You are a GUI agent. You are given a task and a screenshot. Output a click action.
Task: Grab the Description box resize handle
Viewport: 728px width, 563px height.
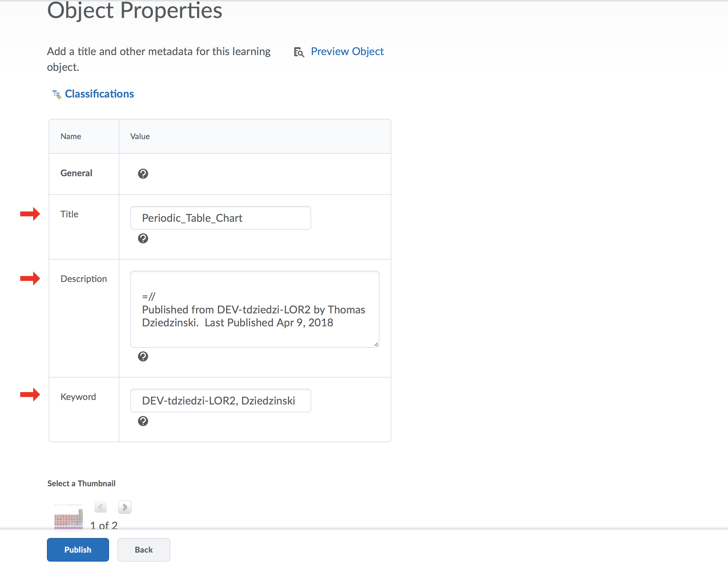pyautogui.click(x=376, y=344)
